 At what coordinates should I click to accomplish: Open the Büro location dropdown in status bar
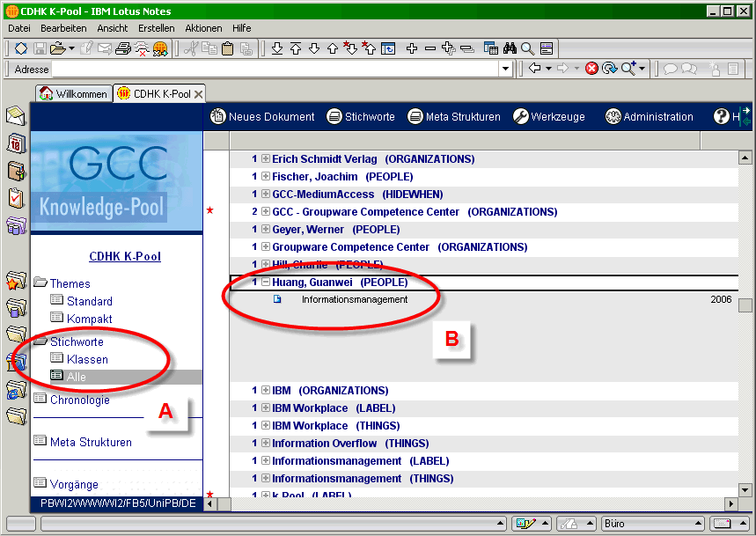coord(652,524)
